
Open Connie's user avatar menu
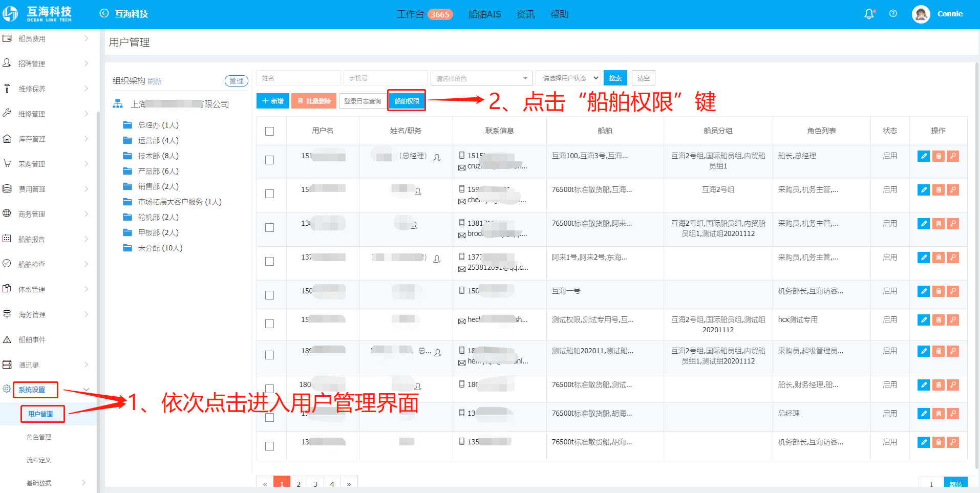(x=921, y=14)
